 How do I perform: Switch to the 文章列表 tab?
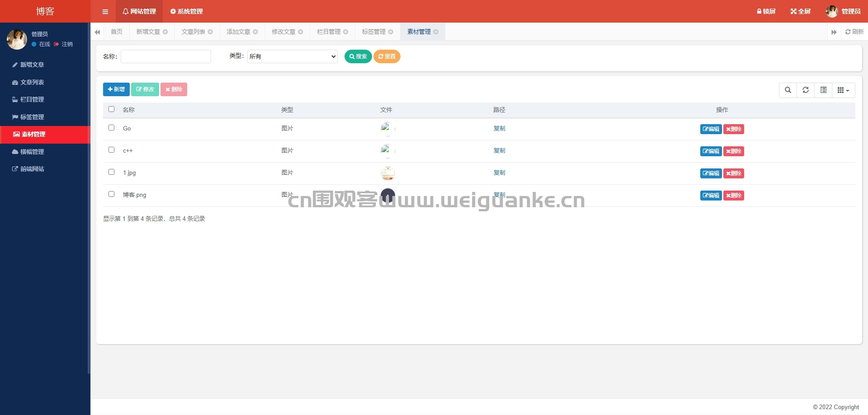(193, 32)
